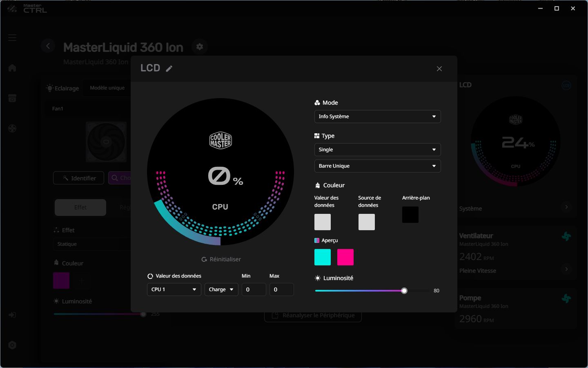Click the background Luminosité slider at 255

[143, 314]
